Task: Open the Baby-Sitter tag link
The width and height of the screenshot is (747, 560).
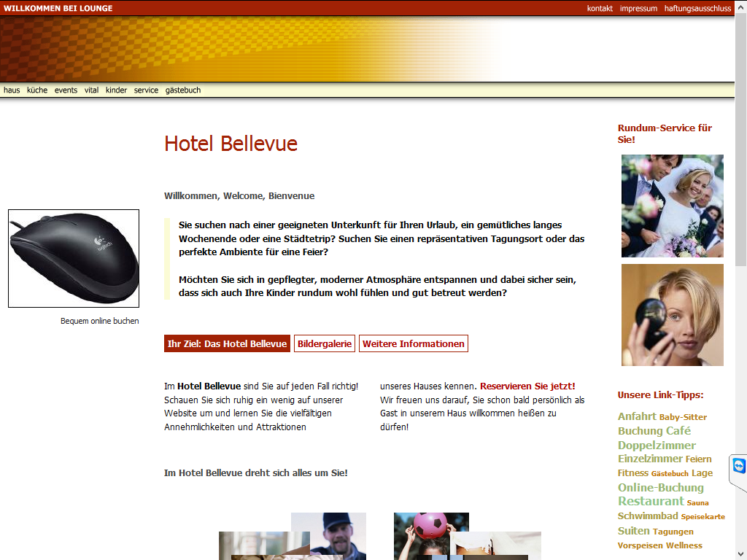Action: click(x=683, y=417)
